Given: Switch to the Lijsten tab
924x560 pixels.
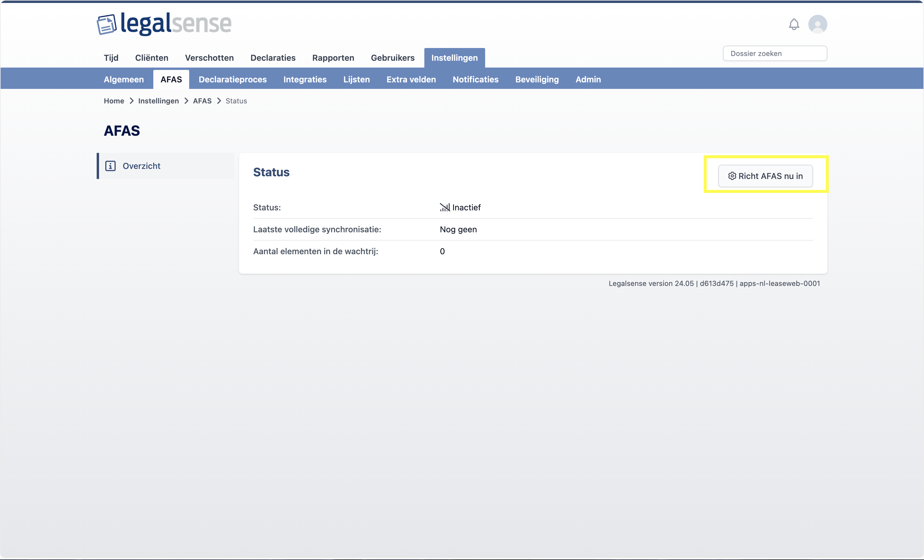Looking at the screenshot, I should click(357, 79).
